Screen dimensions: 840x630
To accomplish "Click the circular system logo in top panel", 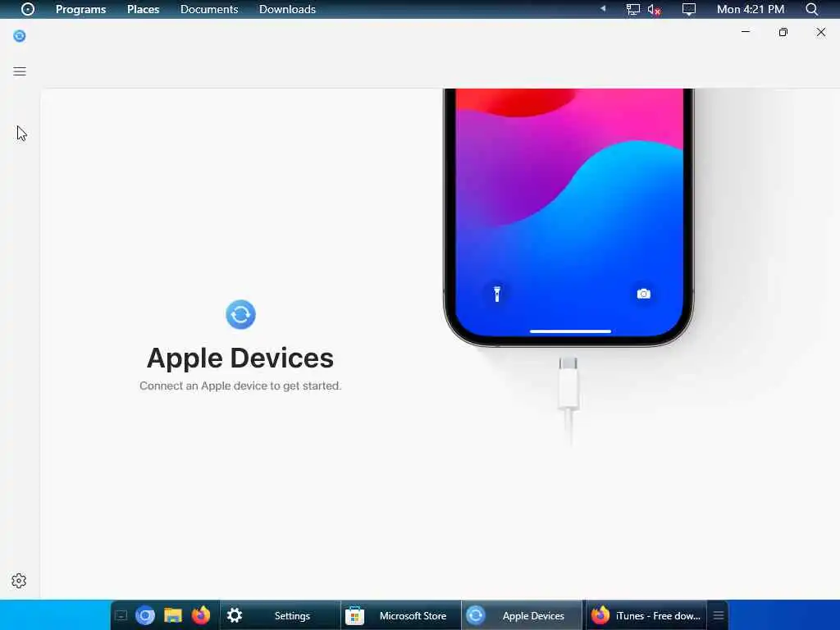I will tap(27, 9).
